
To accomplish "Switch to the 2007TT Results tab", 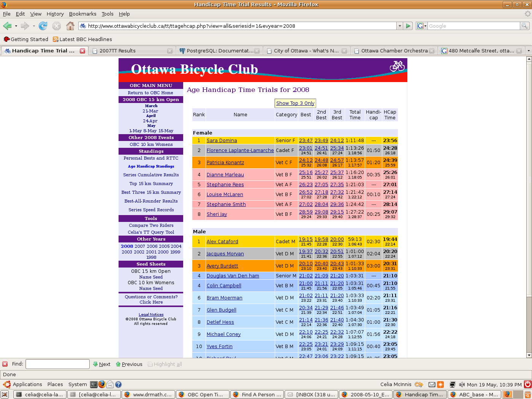I will (x=117, y=51).
